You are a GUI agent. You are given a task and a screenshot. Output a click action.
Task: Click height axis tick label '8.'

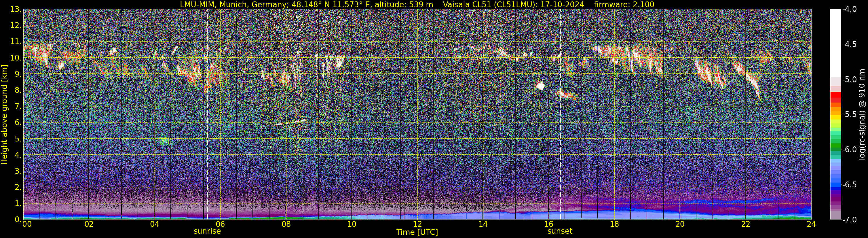click(18, 90)
